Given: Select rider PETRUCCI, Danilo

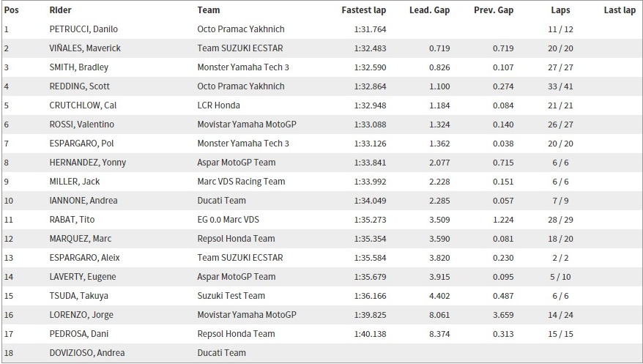Looking at the screenshot, I should click(83, 29).
